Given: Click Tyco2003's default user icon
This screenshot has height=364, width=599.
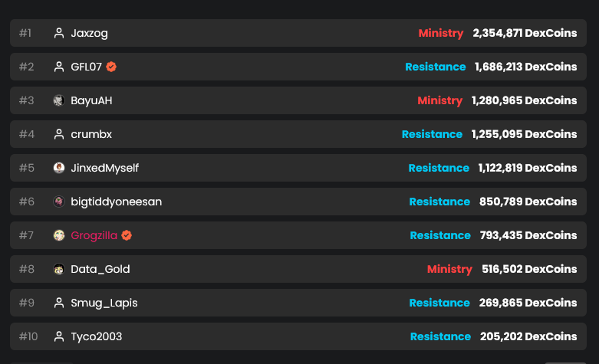Looking at the screenshot, I should (x=59, y=336).
